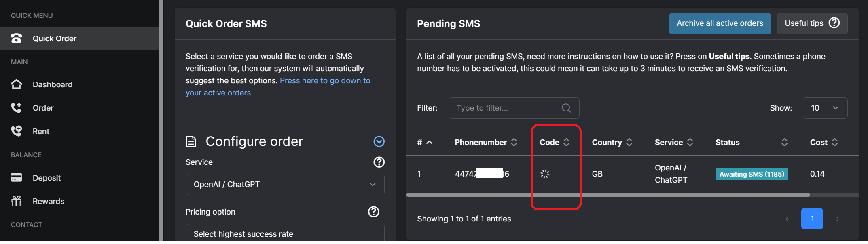The image size is (868, 244).
Task: Open the Show entries dropdown set to 10
Action: click(x=825, y=108)
